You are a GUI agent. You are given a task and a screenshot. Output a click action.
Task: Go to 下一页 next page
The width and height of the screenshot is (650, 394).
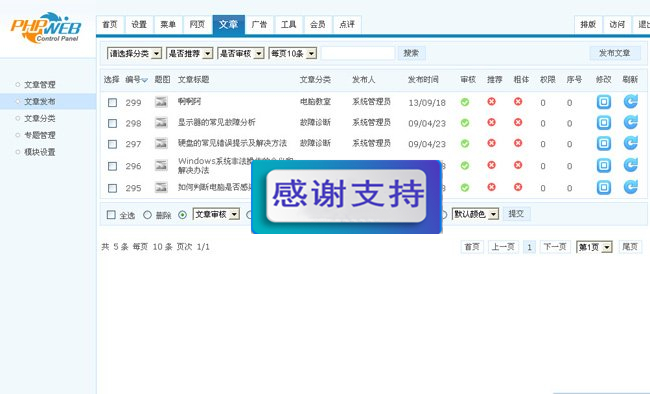(555, 247)
